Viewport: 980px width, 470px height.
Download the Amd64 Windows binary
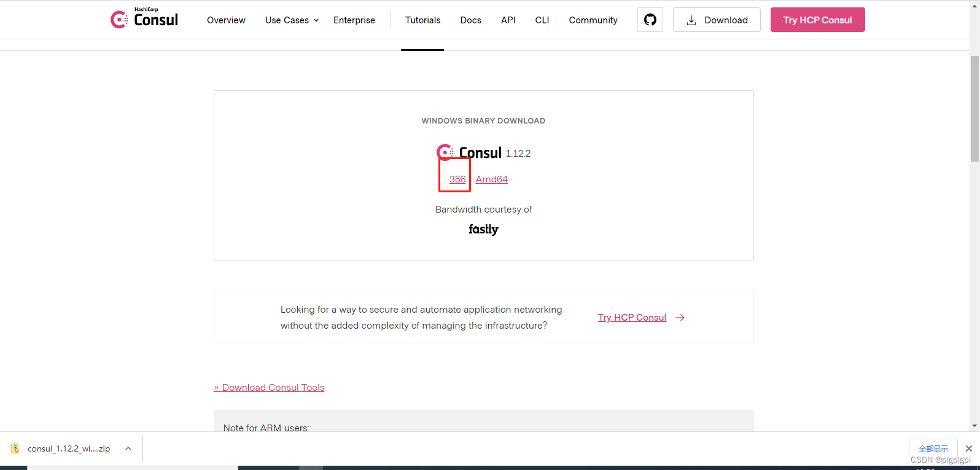492,179
